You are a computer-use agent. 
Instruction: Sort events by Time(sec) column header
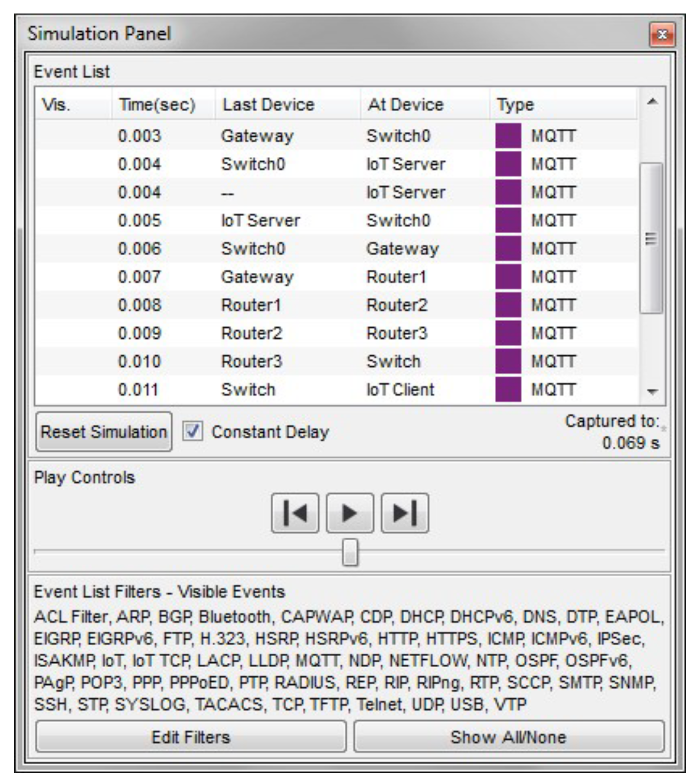(157, 105)
